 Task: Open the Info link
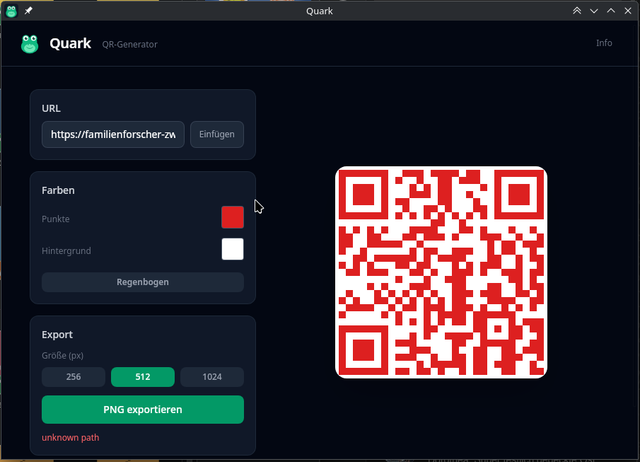click(604, 43)
